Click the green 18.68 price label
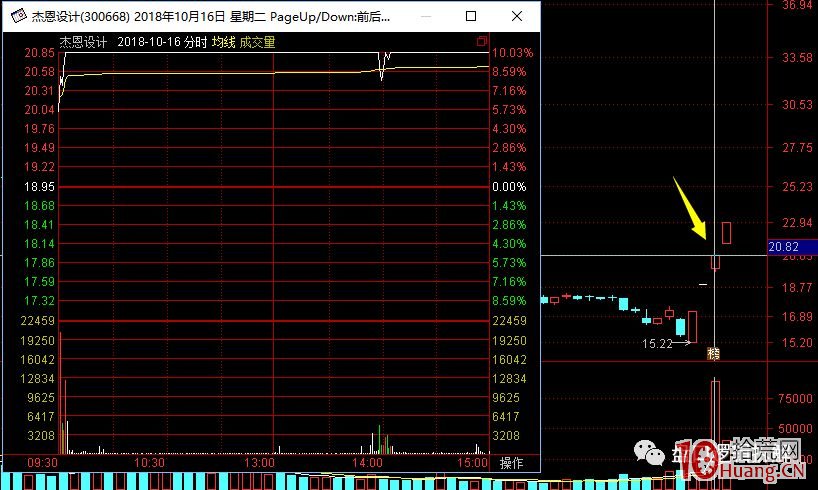Screen dimensions: 818x490 40,206
